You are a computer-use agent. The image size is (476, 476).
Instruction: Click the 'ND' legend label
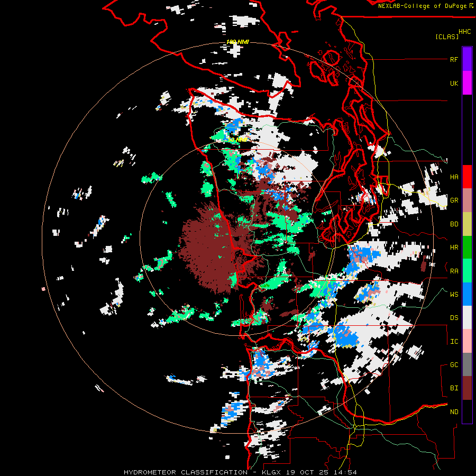pos(454,412)
